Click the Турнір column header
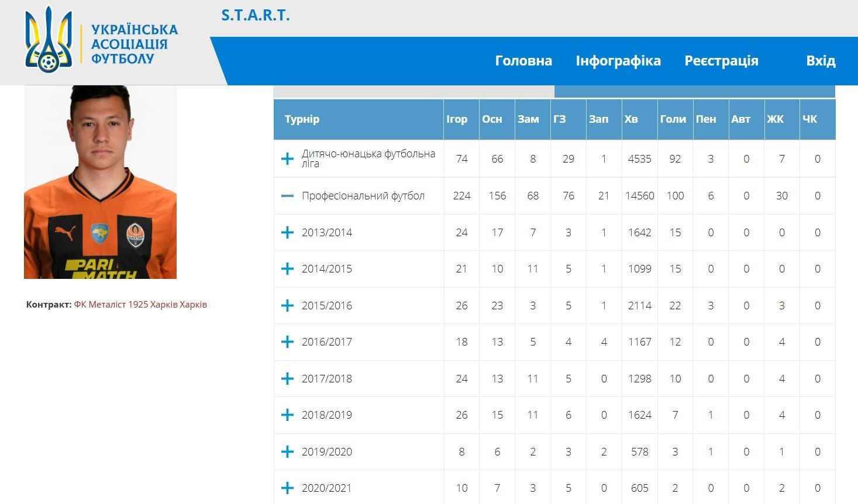 pyautogui.click(x=302, y=119)
